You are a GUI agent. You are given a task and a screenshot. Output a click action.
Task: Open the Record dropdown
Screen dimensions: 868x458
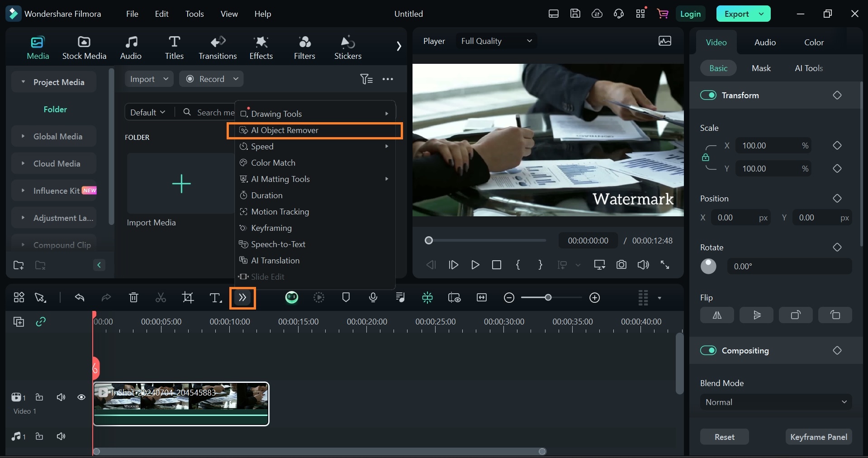pos(211,79)
